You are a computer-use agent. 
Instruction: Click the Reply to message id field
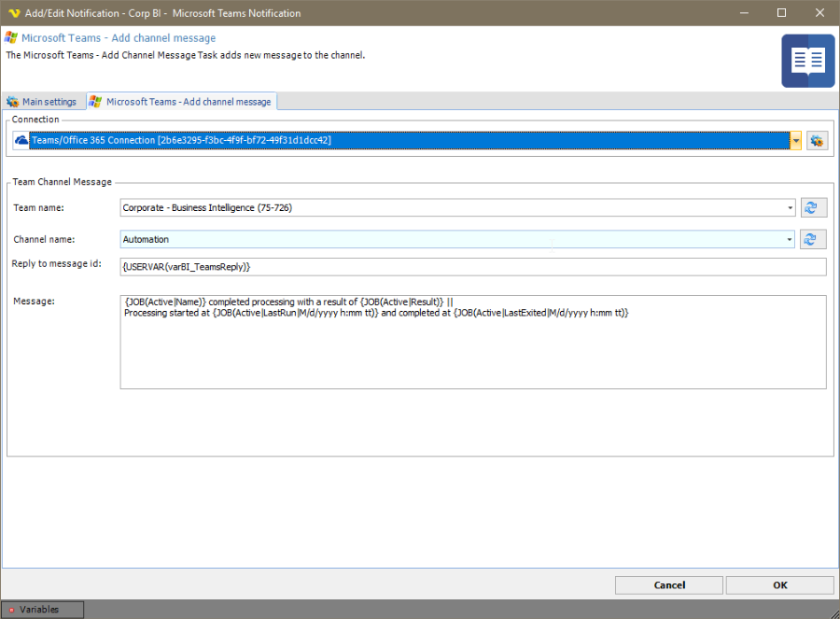472,267
